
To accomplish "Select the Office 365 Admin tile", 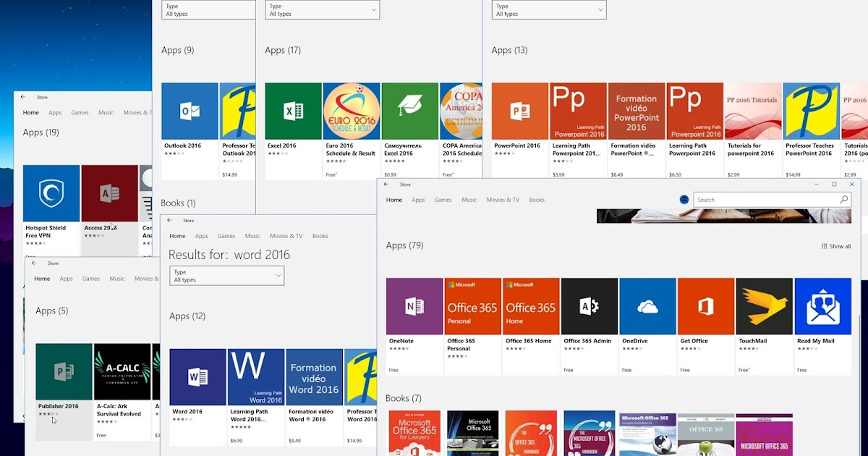I will (x=589, y=305).
